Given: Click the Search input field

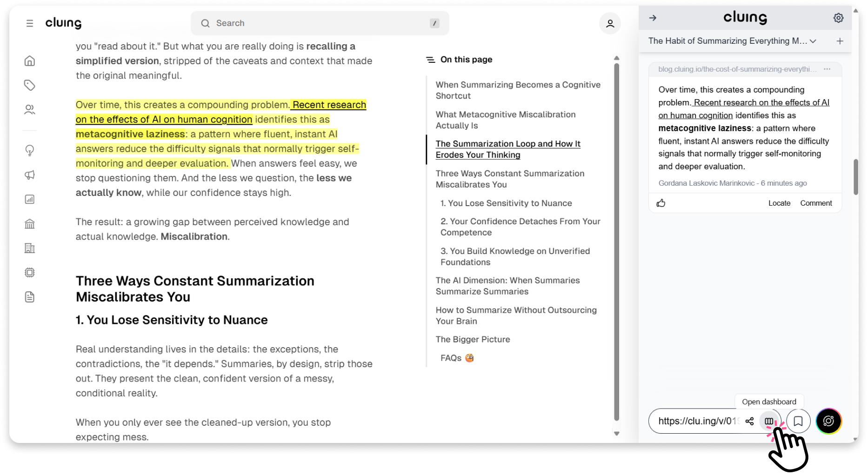Looking at the screenshot, I should 320,23.
